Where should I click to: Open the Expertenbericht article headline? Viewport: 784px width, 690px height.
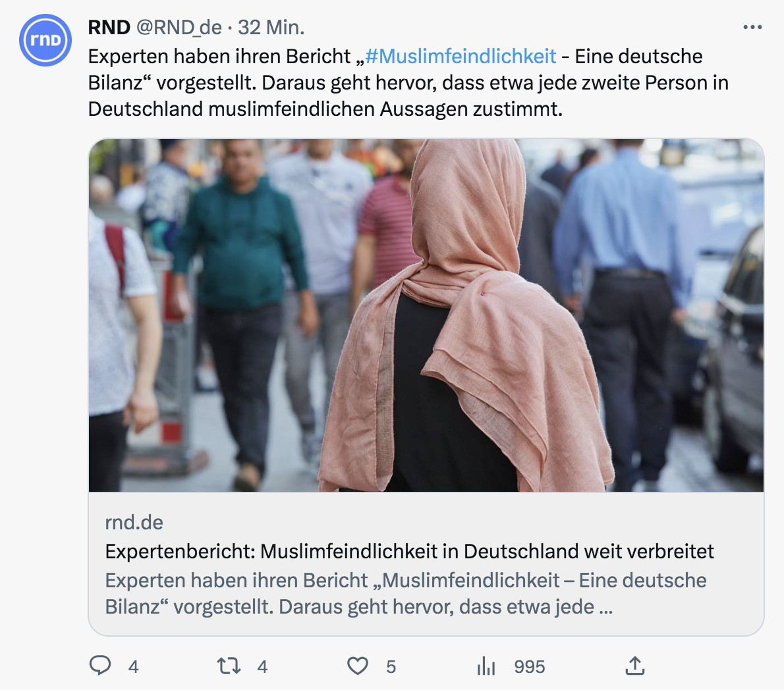tap(410, 552)
